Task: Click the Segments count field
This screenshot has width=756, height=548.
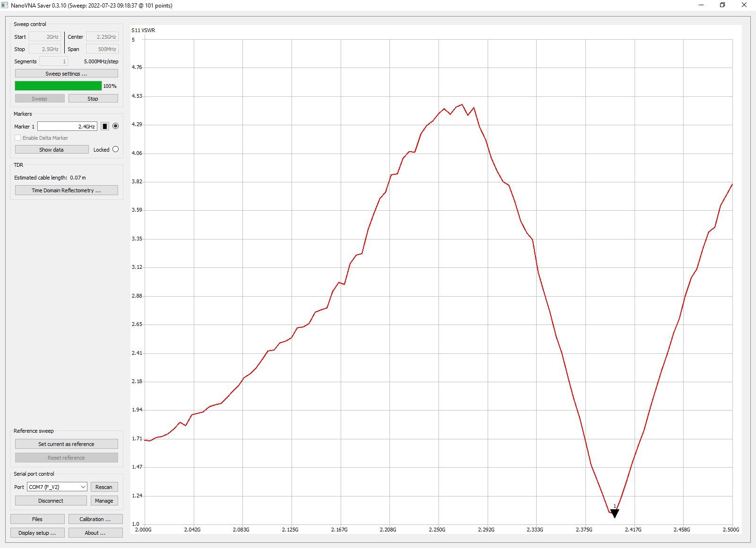Action: click(54, 61)
